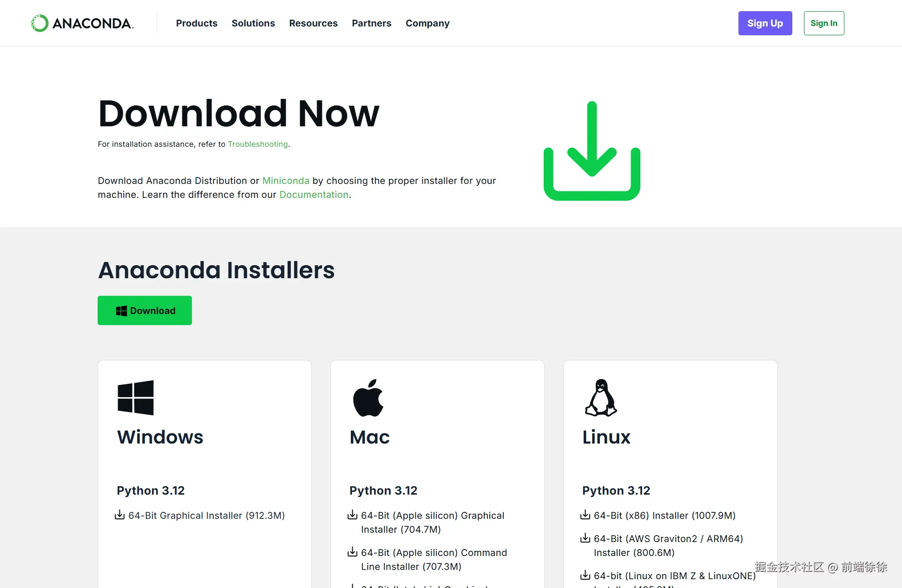Expand the Partners navigation menu
Image resolution: width=902 pixels, height=588 pixels.
pos(371,23)
